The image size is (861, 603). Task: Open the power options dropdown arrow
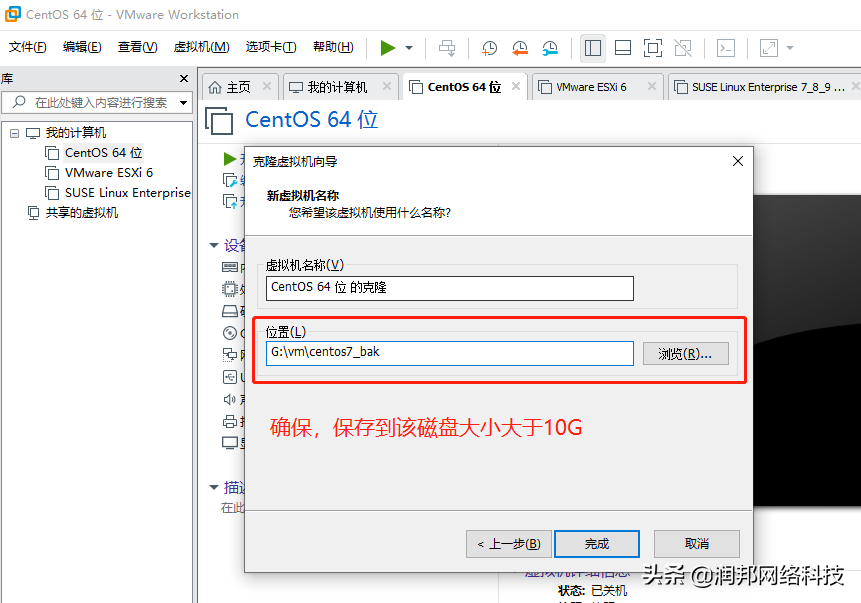pyautogui.click(x=409, y=48)
